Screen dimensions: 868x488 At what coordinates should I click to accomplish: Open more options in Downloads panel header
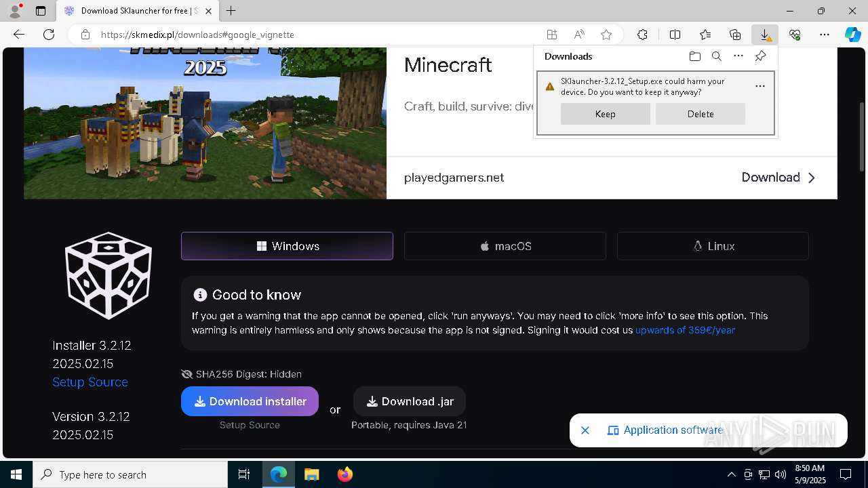click(x=738, y=56)
